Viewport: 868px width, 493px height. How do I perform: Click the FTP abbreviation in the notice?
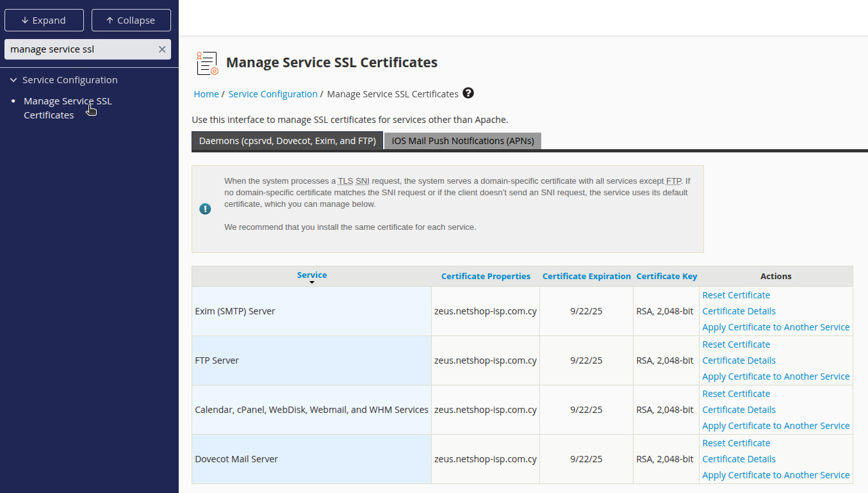click(673, 181)
